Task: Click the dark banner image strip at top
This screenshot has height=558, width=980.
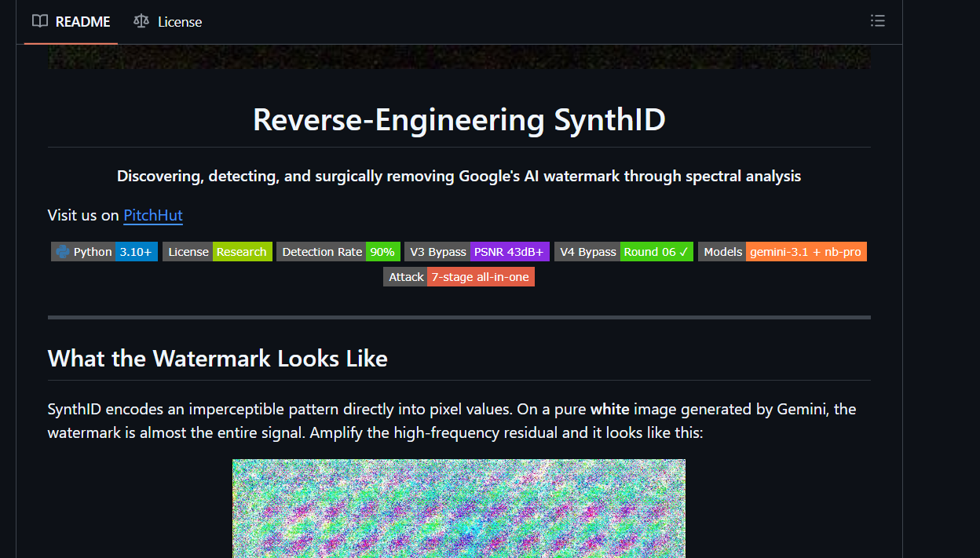Action: (x=459, y=57)
